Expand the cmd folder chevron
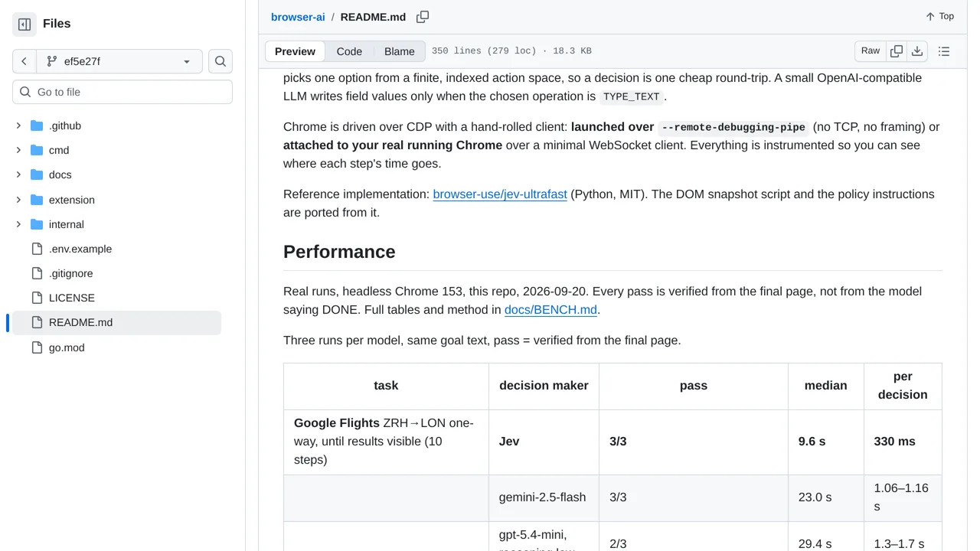 tap(18, 150)
